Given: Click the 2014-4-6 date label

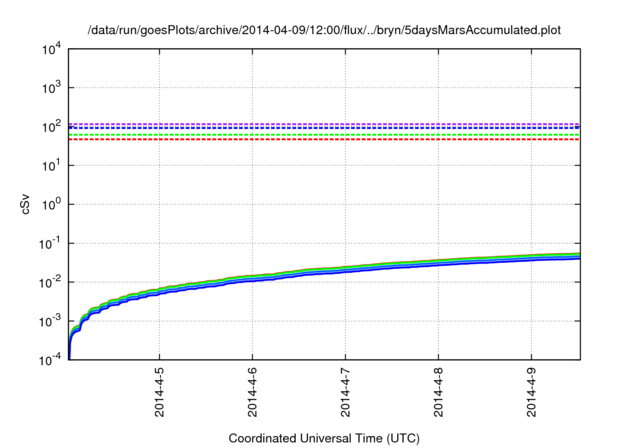Looking at the screenshot, I should pos(252,392).
